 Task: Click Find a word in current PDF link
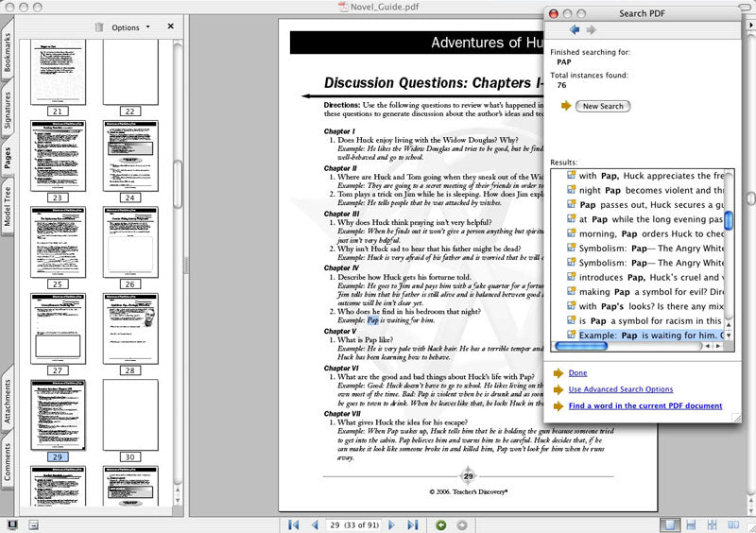[645, 405]
